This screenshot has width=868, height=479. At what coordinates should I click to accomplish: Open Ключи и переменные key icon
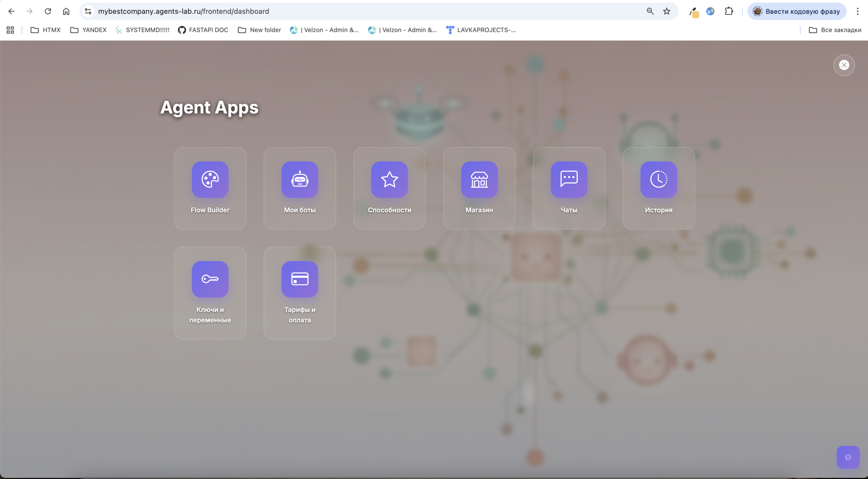[x=210, y=279]
